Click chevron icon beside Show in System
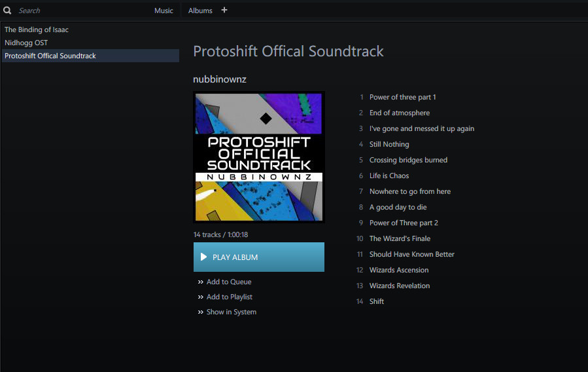The image size is (588, 372). [x=200, y=312]
